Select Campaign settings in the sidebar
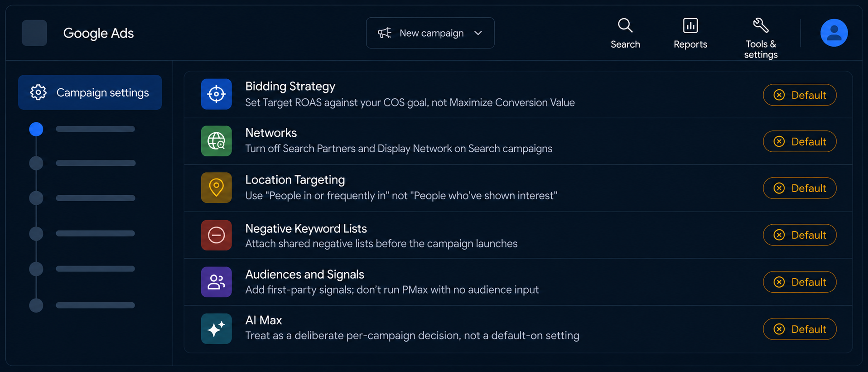Image resolution: width=868 pixels, height=372 pixels. pyautogui.click(x=90, y=92)
